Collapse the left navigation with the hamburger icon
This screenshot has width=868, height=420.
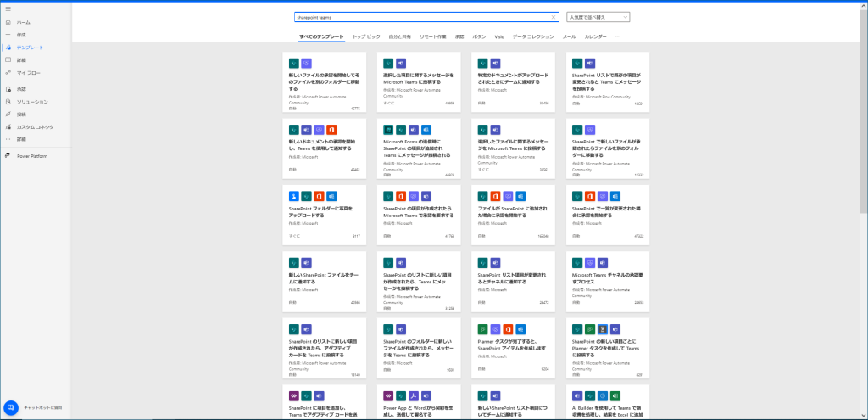click(8, 8)
